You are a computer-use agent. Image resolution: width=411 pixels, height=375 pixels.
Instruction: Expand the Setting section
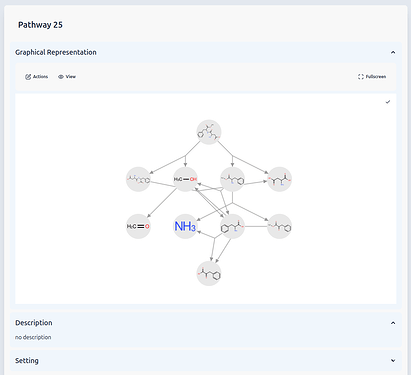[393, 361]
